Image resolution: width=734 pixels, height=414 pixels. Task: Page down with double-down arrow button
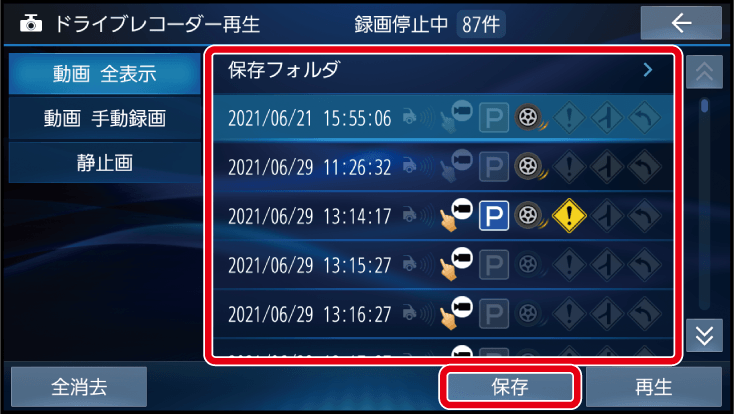click(704, 335)
